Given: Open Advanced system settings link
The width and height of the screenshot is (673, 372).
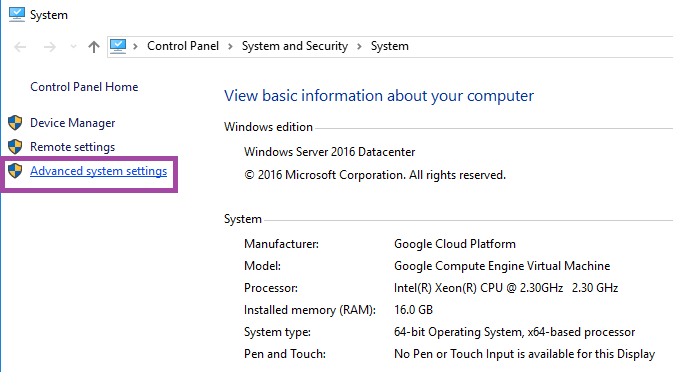Looking at the screenshot, I should tap(98, 171).
